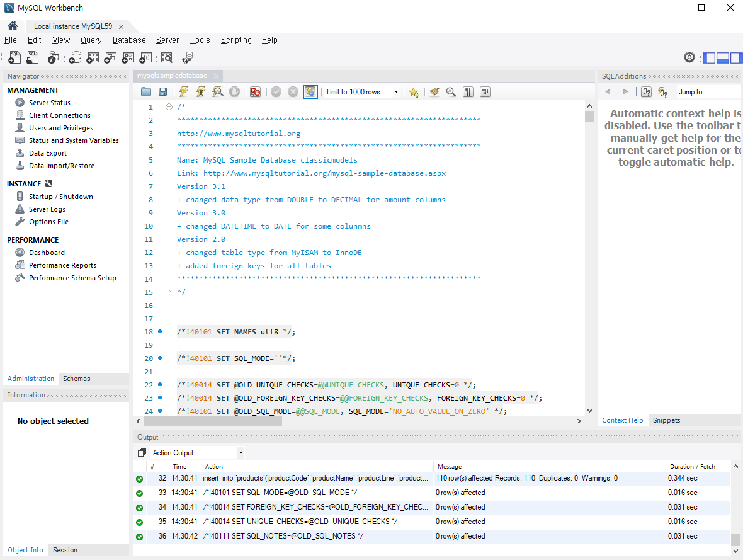The height and width of the screenshot is (560, 743).
Task: Click the vertical scrollbar thumb in editor
Action: pos(589,116)
